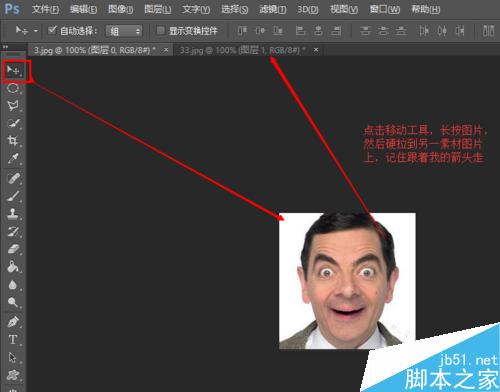
Task: Click the Ps application logo
Action: coord(12,9)
